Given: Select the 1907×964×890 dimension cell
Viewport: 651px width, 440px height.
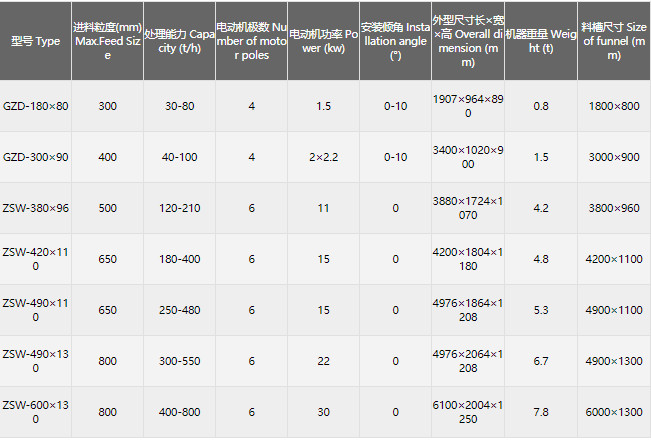Looking at the screenshot, I should coord(467,106).
